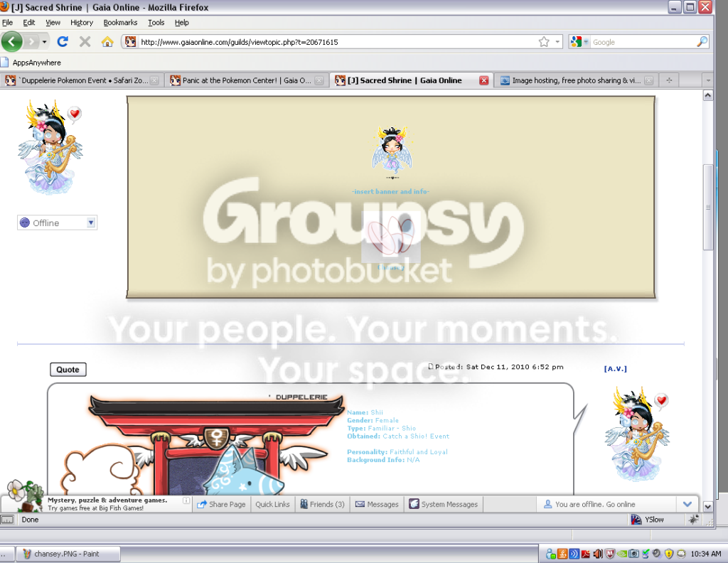The height and width of the screenshot is (563, 728).
Task: Click the Java tray icon
Action: point(562,554)
